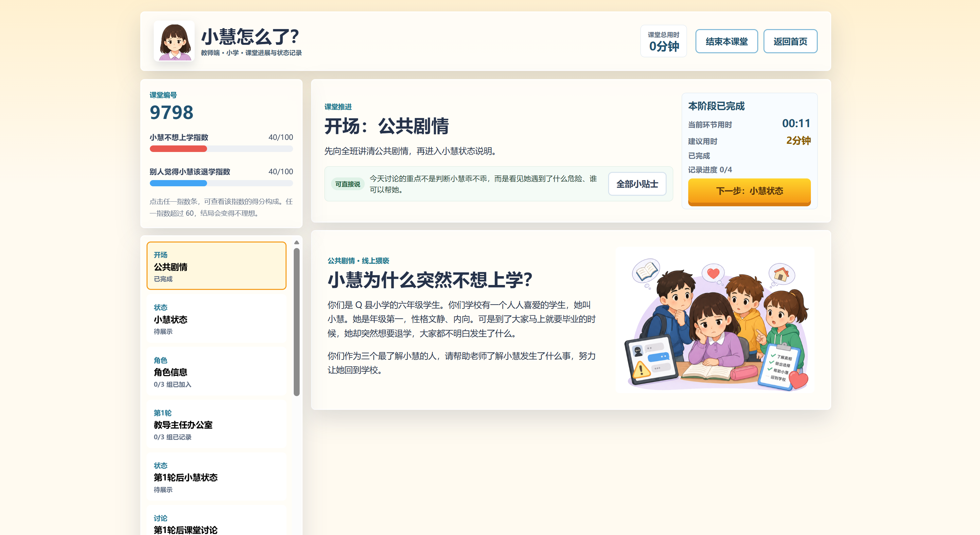Screen dimensions: 980x535
Task: Click 返回首页 button
Action: (x=790, y=41)
